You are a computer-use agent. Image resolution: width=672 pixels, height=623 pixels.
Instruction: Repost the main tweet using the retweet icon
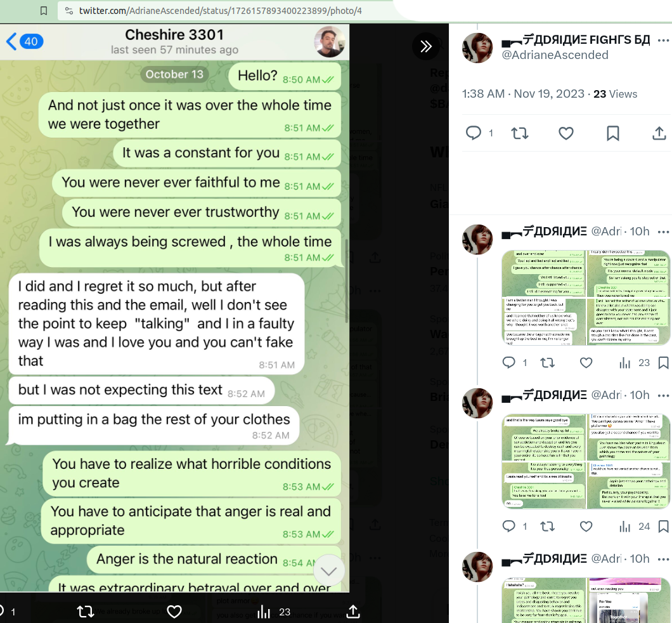coord(520,133)
